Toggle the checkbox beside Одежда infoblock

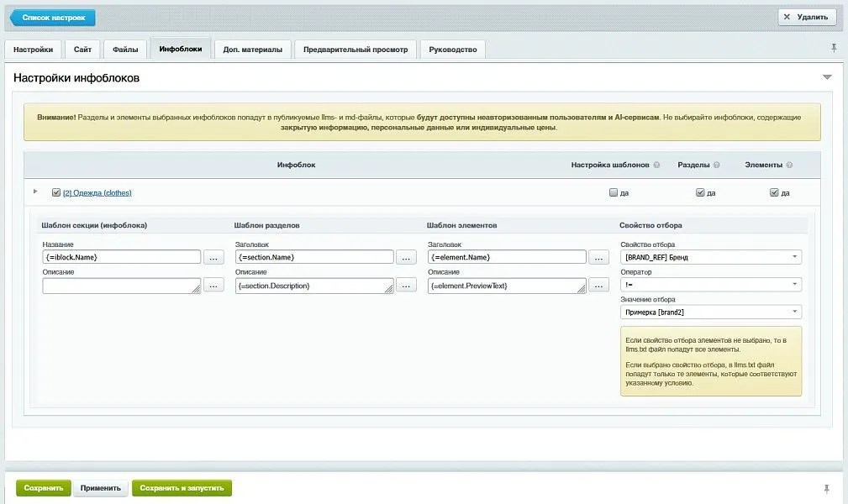[55, 192]
